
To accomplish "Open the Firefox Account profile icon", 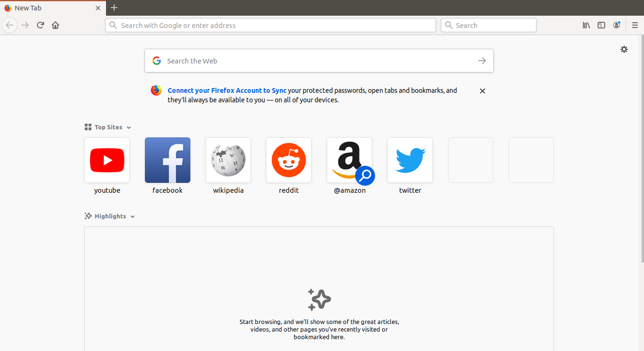I will point(617,25).
